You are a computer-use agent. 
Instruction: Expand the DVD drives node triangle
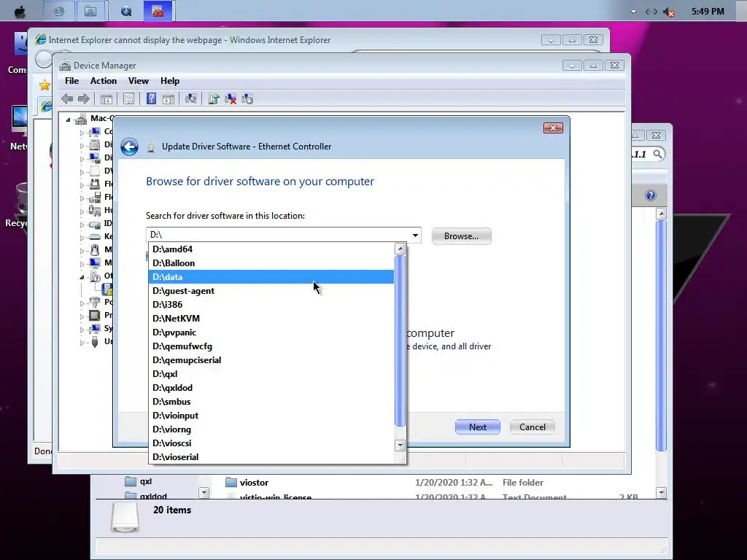click(82, 171)
